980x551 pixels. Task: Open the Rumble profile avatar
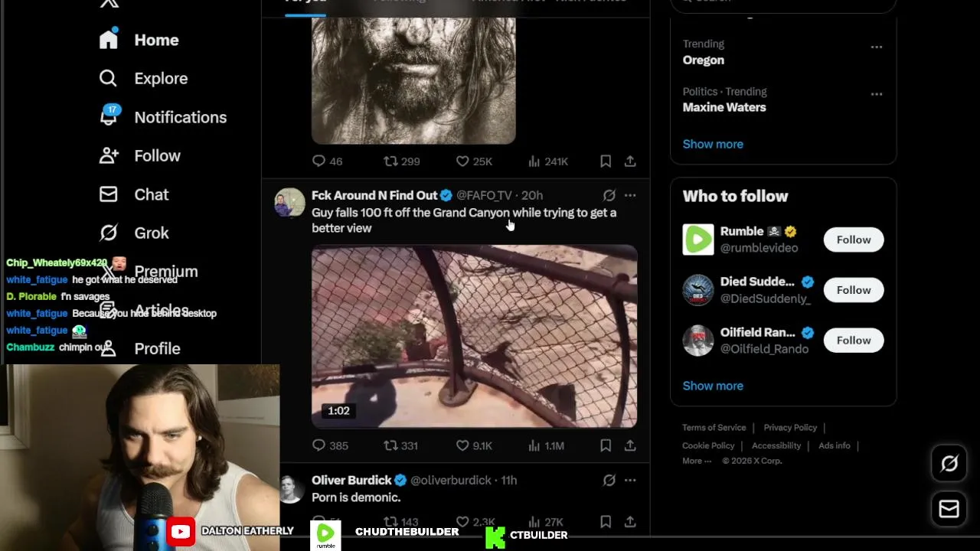click(x=698, y=240)
